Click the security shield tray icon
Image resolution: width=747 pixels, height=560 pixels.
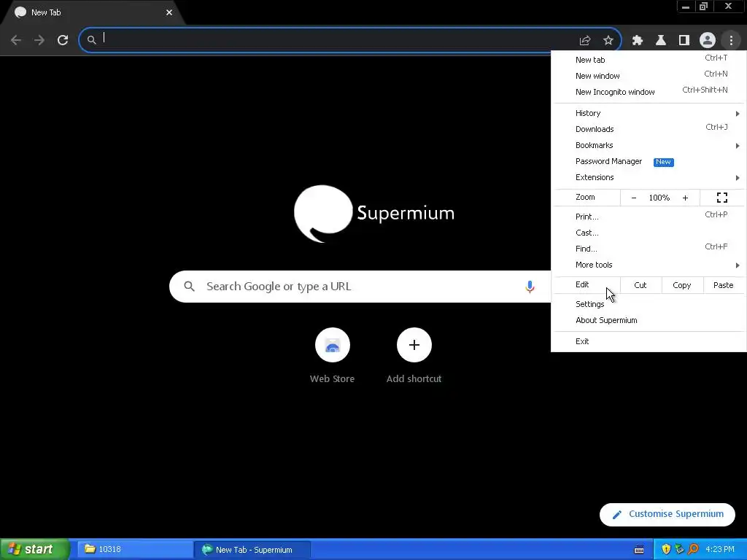pos(666,549)
